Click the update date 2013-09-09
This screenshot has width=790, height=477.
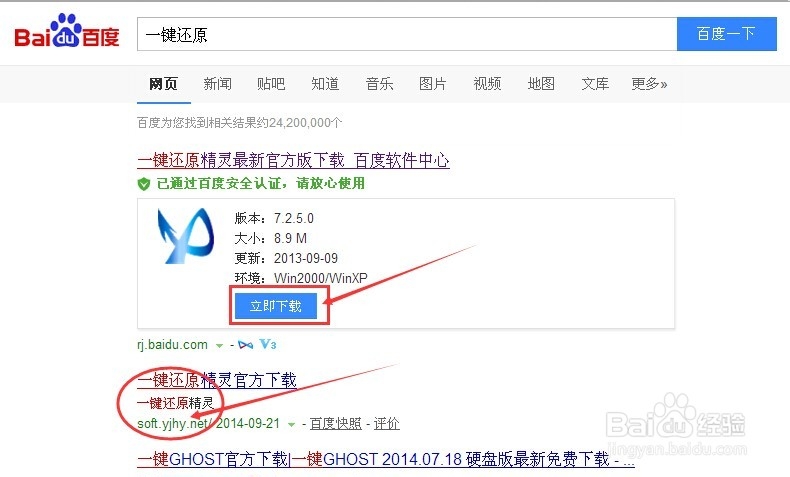[306, 258]
